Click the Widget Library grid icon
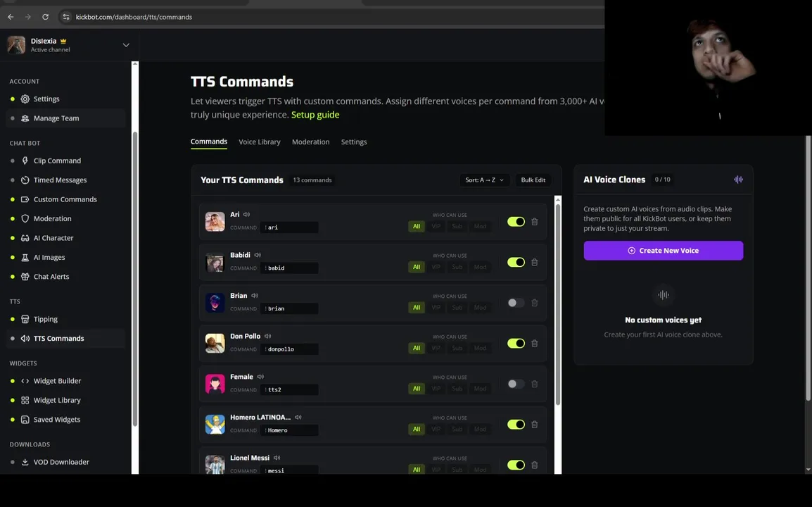 click(x=25, y=400)
